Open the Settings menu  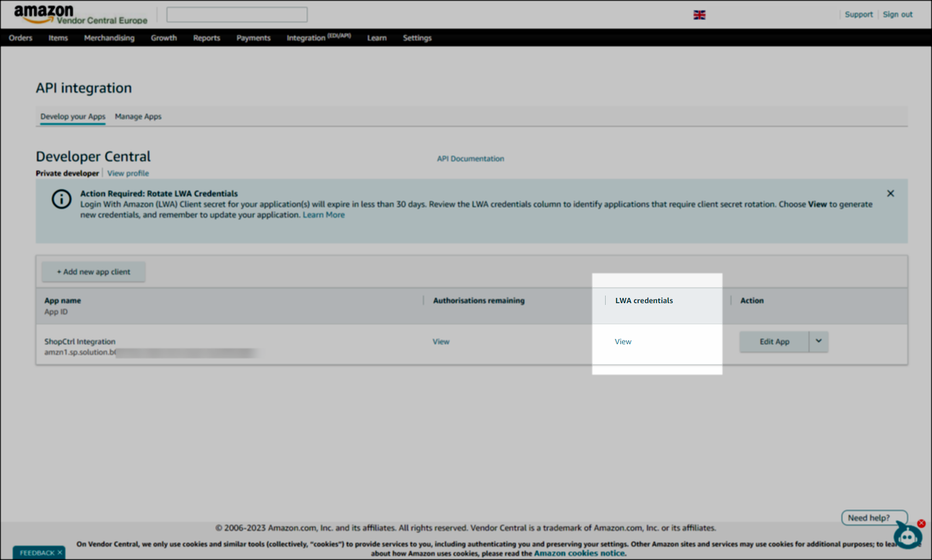(417, 38)
